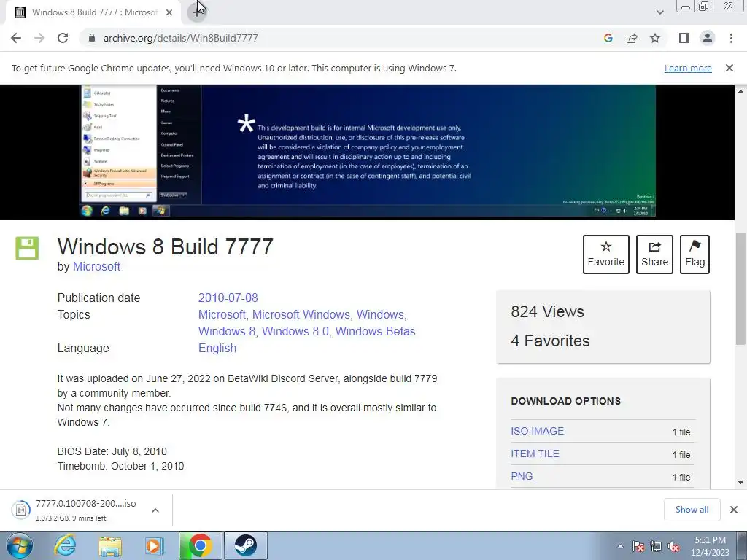747x560 pixels.
Task: Go back to the previous page
Action: 16,38
